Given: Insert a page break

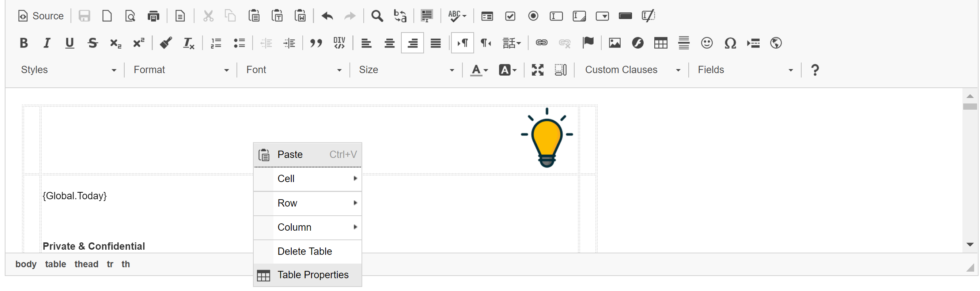Looking at the screenshot, I should click(x=753, y=43).
